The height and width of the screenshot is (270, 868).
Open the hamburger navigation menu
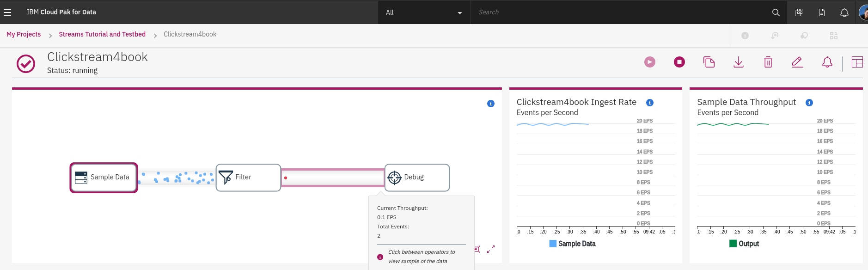tap(7, 12)
